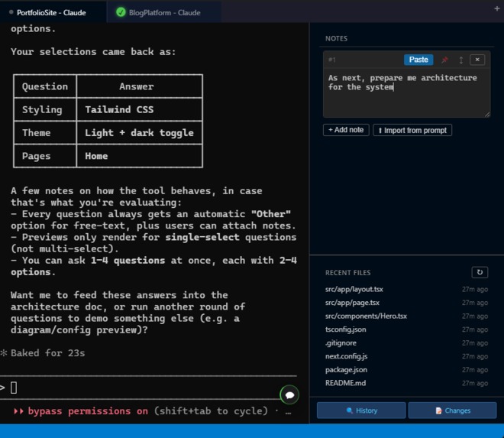Screen dimensions: 504x438
Task: Click the ellipsis at end of status line
Action: tap(288, 412)
